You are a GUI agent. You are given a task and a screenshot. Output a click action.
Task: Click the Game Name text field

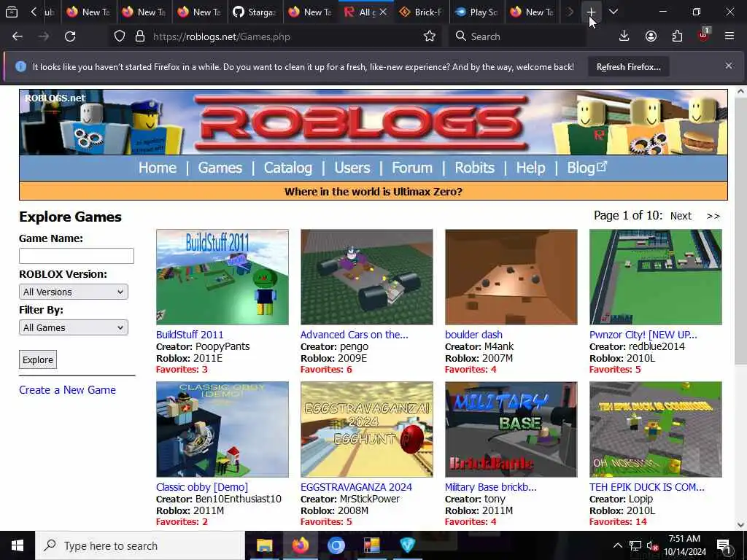pyautogui.click(x=77, y=256)
